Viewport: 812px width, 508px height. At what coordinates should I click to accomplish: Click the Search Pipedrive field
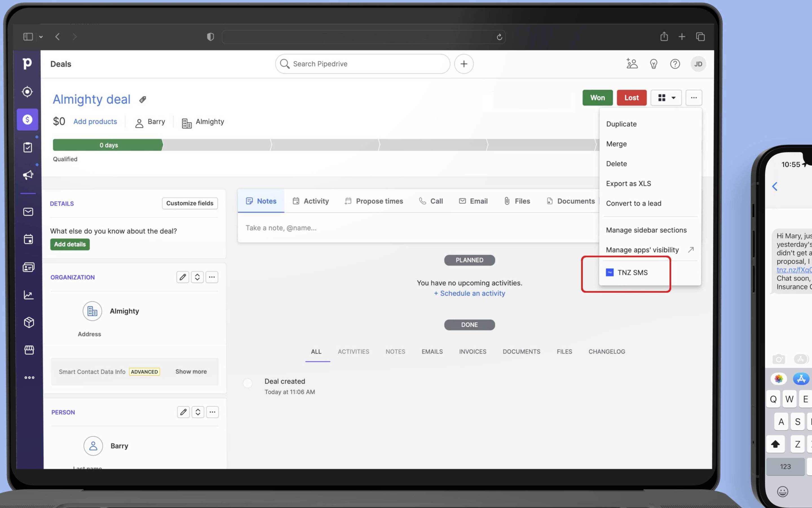(362, 64)
